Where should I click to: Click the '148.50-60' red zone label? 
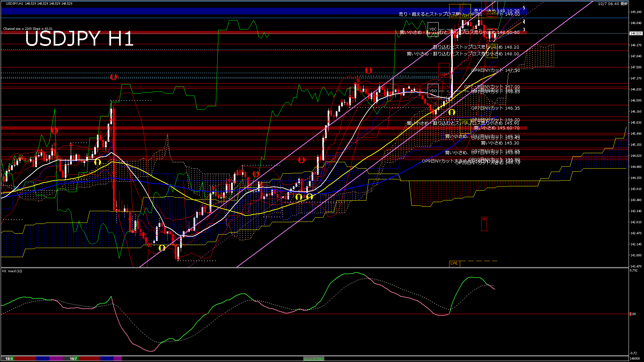(x=460, y=33)
